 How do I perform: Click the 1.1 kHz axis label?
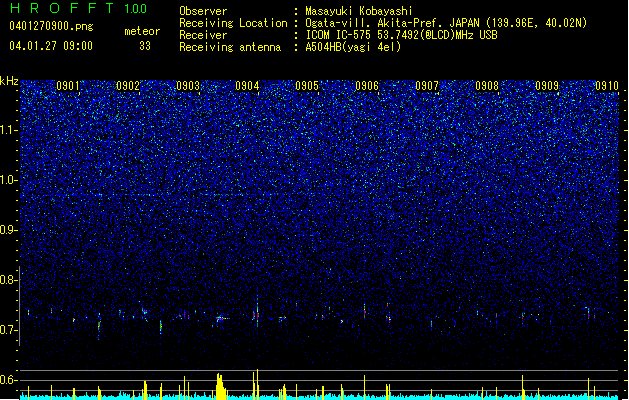[x=8, y=130]
